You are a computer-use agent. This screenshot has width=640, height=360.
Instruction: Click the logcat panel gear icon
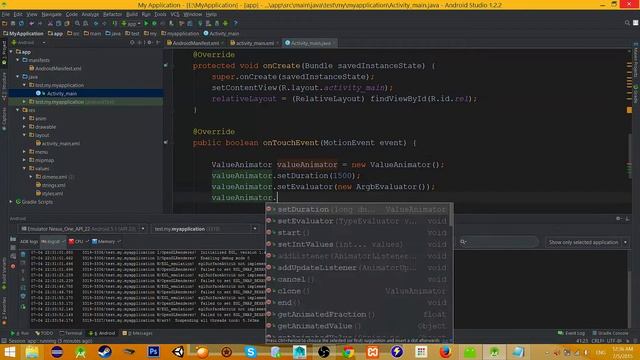point(618,219)
